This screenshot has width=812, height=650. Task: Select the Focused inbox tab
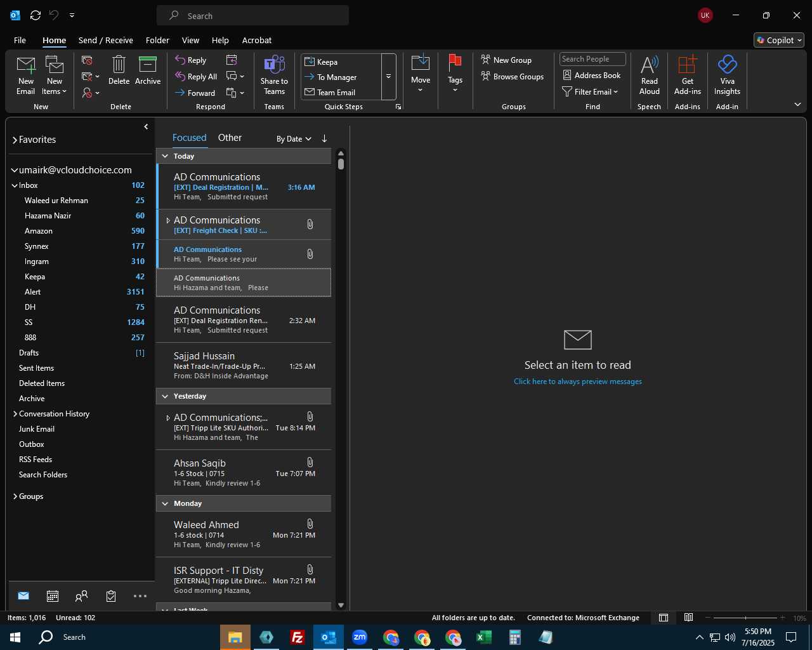189,138
